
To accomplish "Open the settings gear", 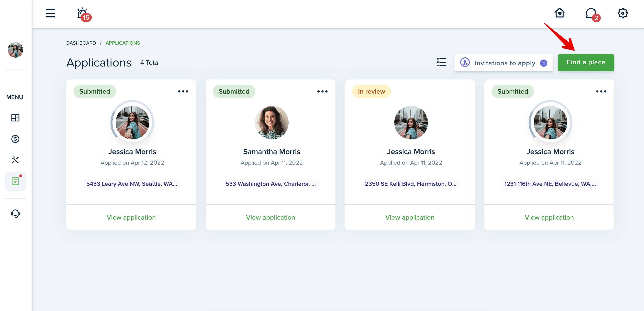I will (x=623, y=13).
